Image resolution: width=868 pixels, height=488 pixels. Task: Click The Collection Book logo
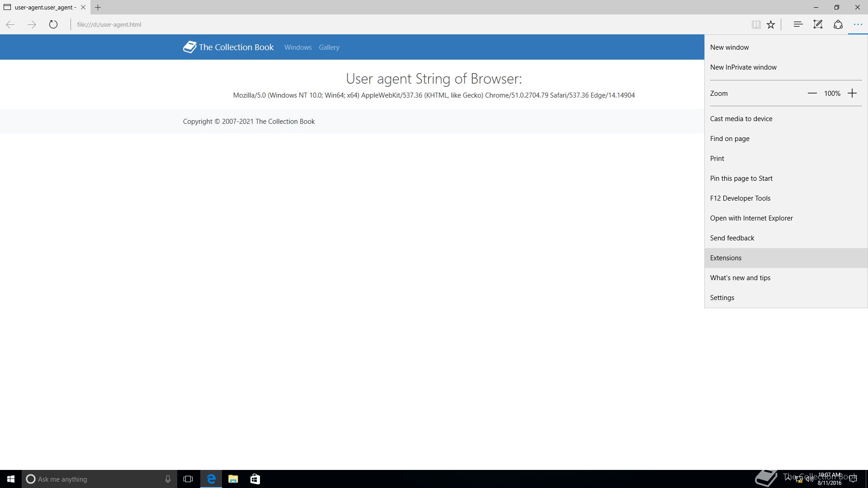(x=228, y=47)
